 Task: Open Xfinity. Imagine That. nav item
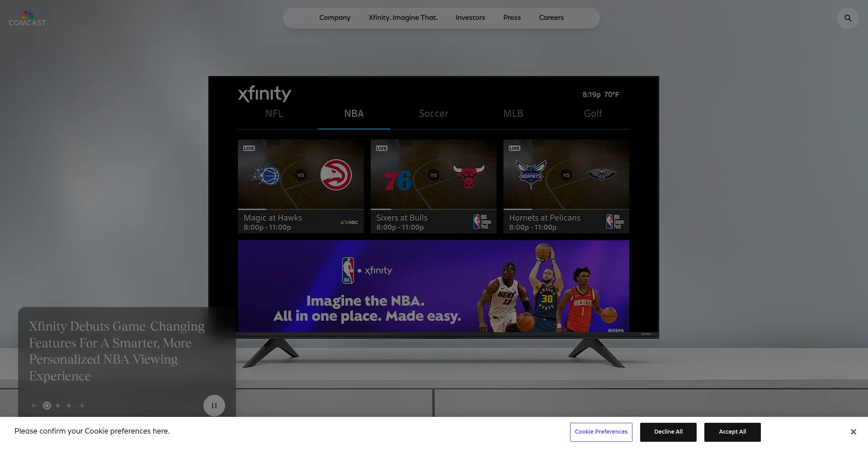[403, 18]
